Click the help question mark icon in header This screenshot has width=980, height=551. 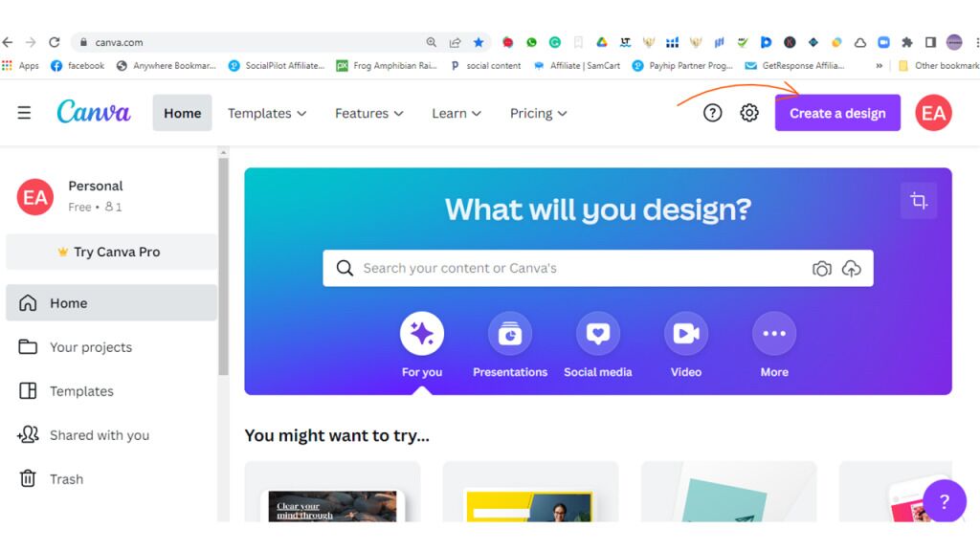[x=712, y=113]
